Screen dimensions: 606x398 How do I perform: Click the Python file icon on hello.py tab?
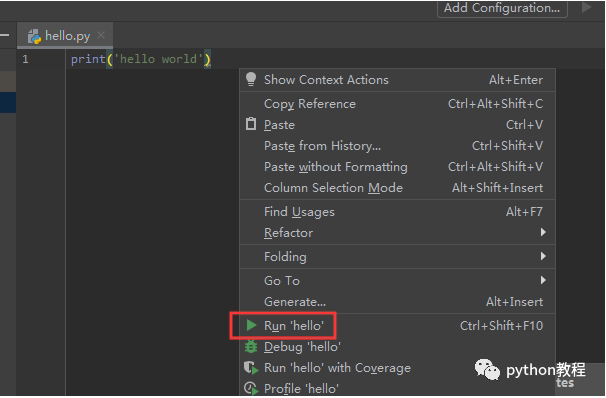coord(34,36)
